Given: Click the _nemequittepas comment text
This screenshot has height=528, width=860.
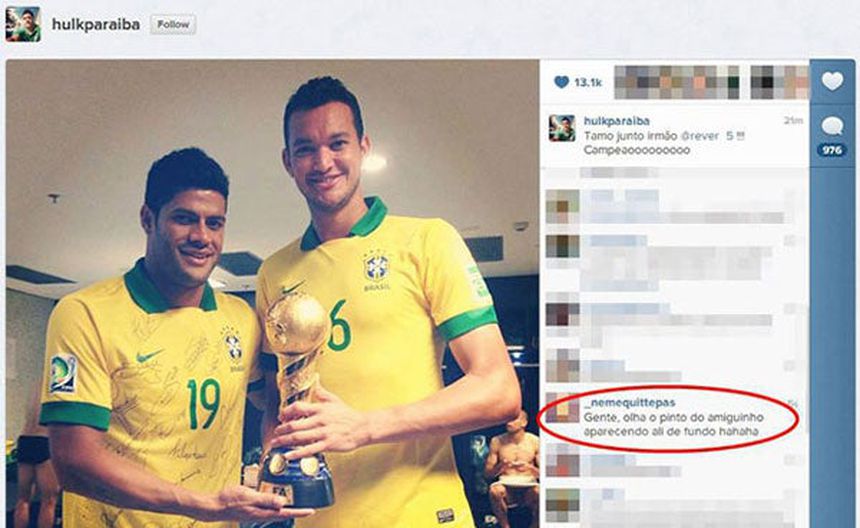Looking at the screenshot, I should pyautogui.click(x=674, y=425).
